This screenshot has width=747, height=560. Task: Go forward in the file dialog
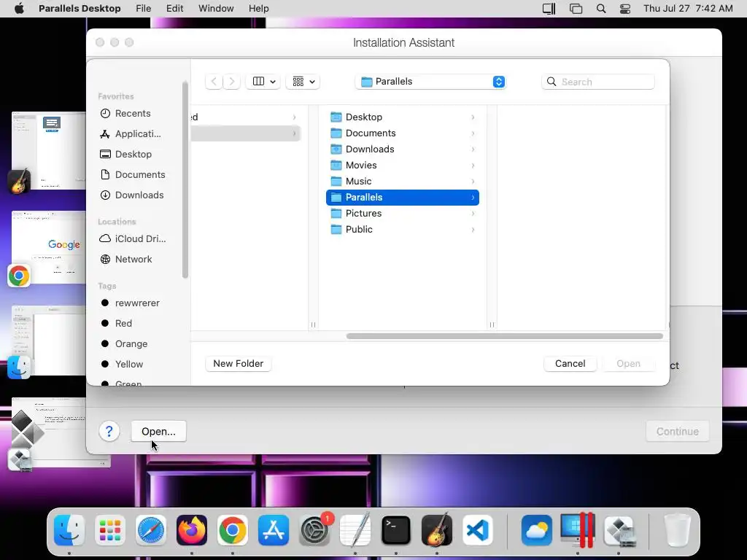231,82
